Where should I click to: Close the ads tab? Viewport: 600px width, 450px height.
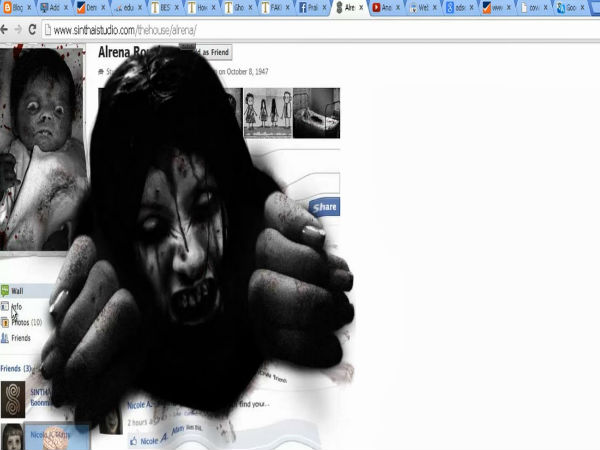tap(472, 7)
